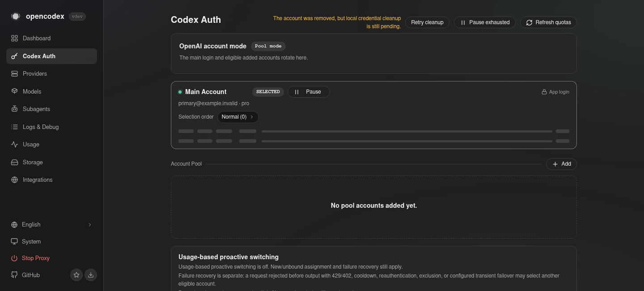Click the opencodex logo icon

coord(15,16)
